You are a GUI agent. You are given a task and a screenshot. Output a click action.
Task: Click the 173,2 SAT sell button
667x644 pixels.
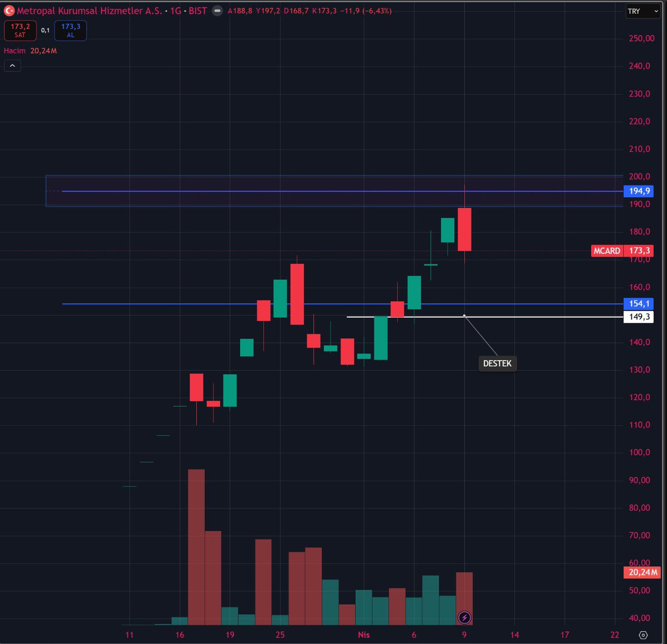[20, 31]
